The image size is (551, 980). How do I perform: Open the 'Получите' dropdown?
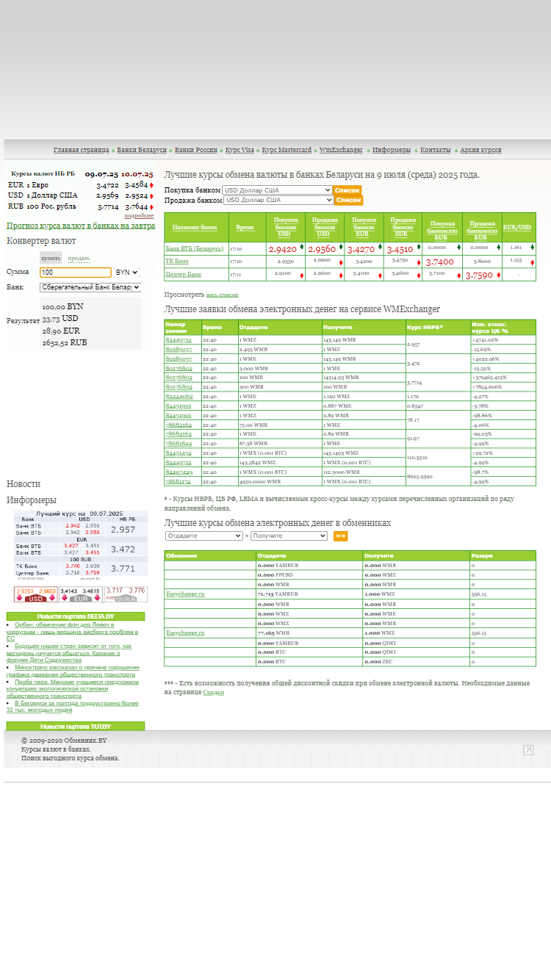tap(289, 536)
